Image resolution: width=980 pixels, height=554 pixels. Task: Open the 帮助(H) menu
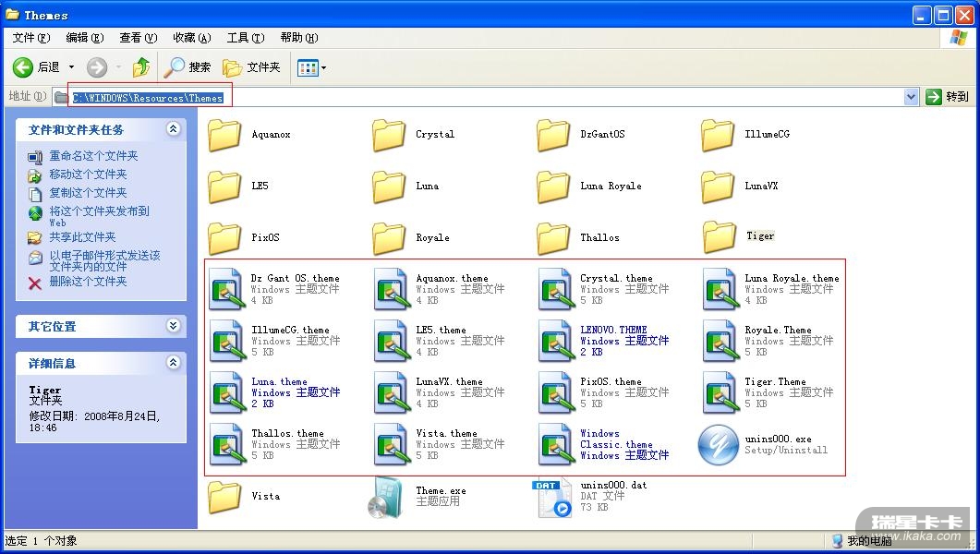point(298,38)
